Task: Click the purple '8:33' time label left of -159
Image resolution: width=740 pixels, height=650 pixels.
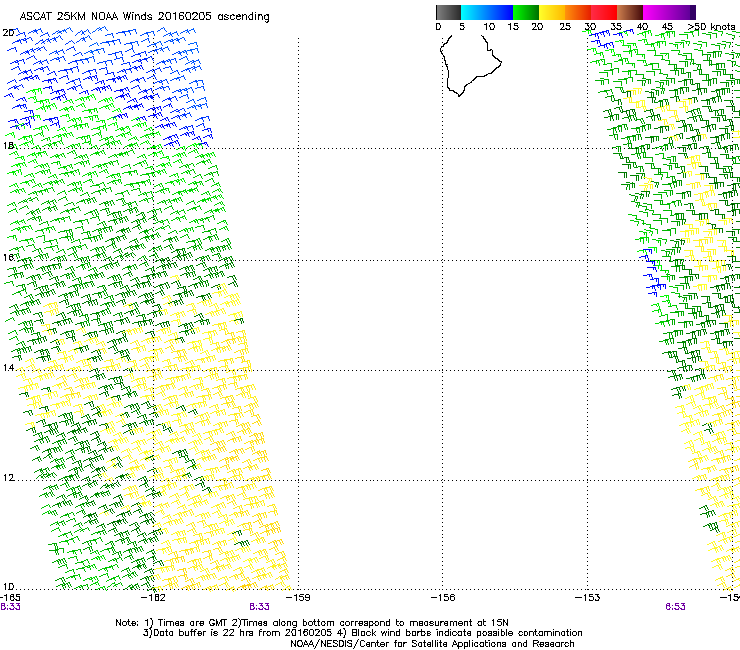Action: click(x=259, y=607)
